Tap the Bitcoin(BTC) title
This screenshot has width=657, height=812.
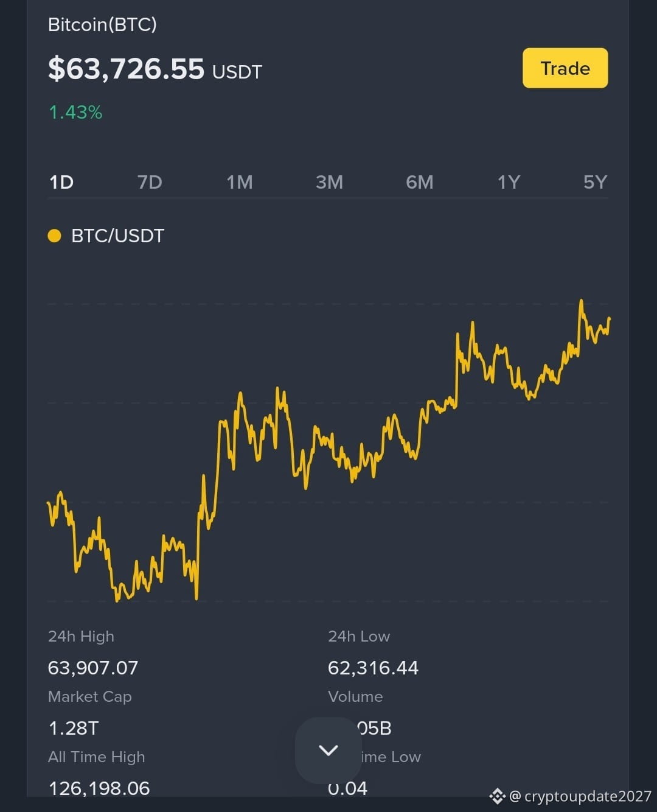click(x=102, y=24)
